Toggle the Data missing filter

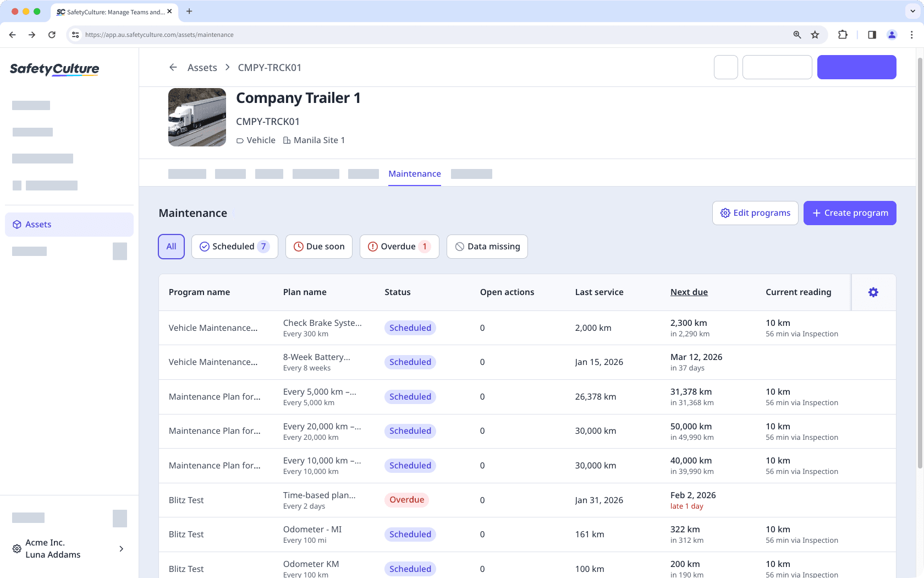point(487,247)
